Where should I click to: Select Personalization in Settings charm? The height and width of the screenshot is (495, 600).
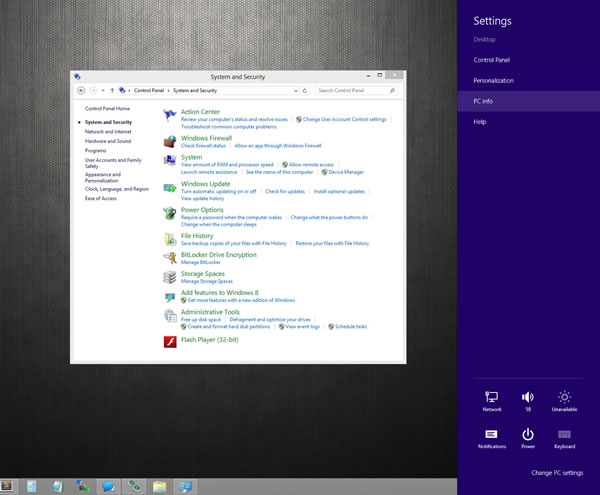[x=493, y=80]
